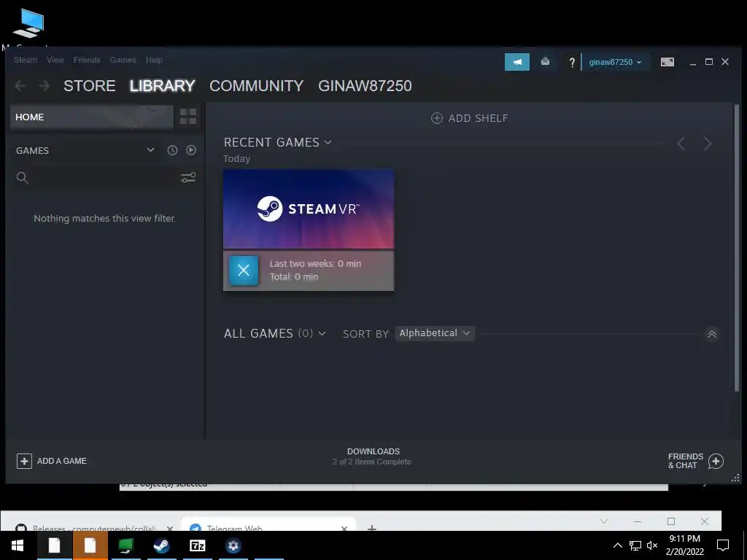This screenshot has height=560, width=747.
Task: Click the question mark help icon
Action: click(x=572, y=62)
